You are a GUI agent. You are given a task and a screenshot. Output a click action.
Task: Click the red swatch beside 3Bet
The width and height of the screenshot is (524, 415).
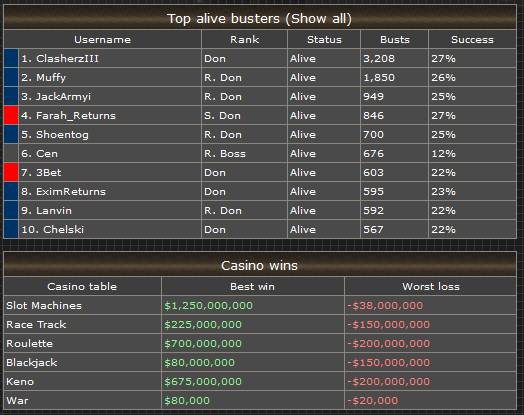(x=11, y=172)
